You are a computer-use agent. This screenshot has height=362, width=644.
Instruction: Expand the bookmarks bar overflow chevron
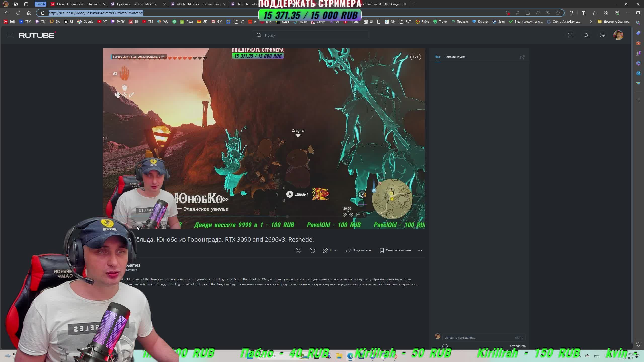click(x=591, y=22)
